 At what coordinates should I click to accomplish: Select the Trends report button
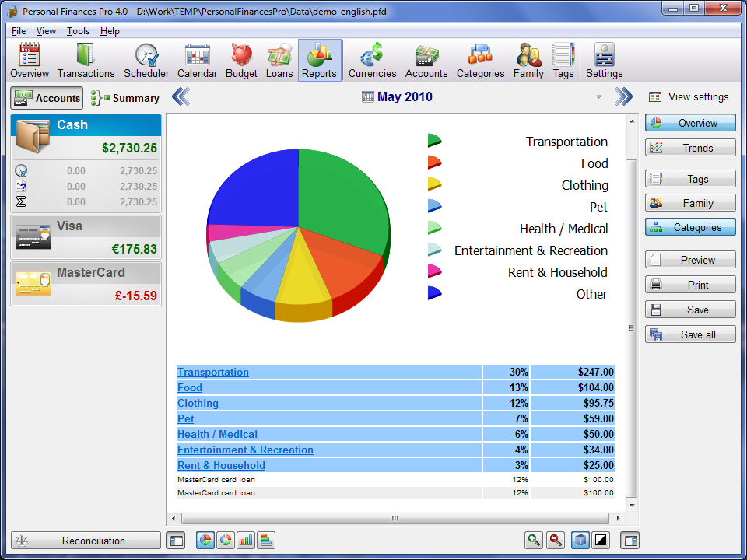(x=690, y=148)
